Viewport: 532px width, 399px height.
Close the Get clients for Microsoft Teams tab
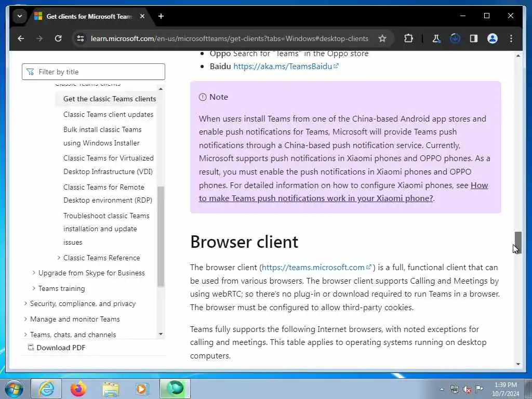(x=142, y=16)
